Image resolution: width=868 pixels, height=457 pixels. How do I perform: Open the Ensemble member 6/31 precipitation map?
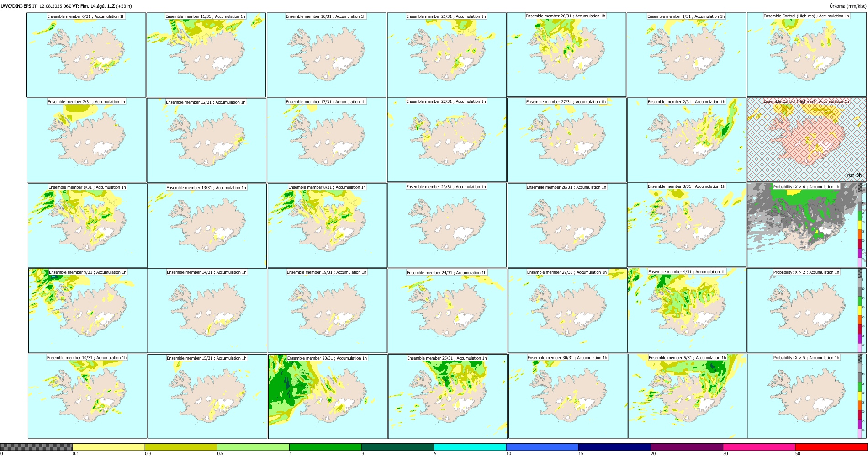click(86, 55)
